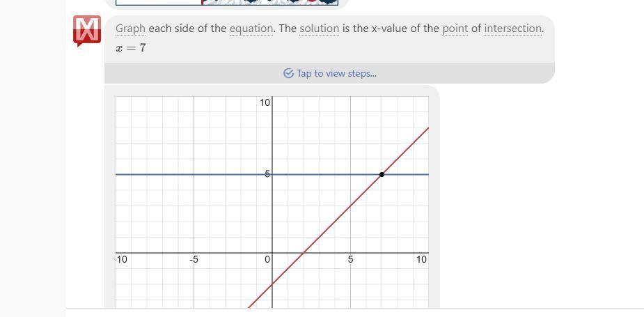Click where red line crosses the x-axis
Screen dimensions: 644x317
tap(304, 253)
